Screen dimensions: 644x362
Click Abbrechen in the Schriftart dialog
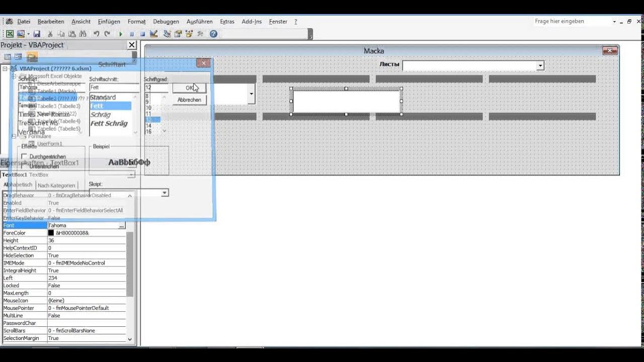click(190, 100)
